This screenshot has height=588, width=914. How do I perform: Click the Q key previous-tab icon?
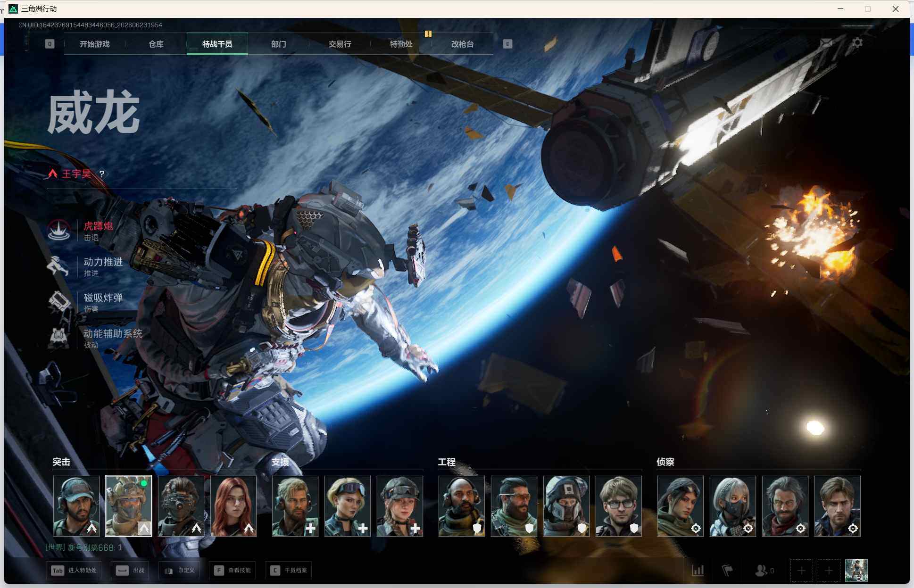[50, 44]
